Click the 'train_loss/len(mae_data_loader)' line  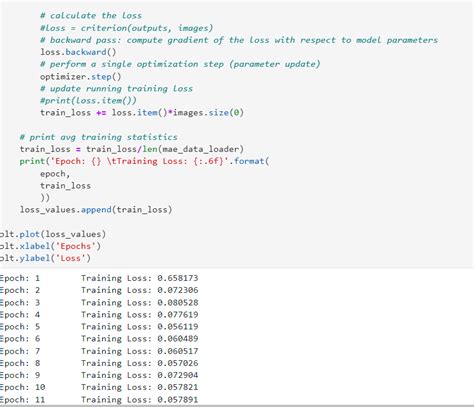132,149
